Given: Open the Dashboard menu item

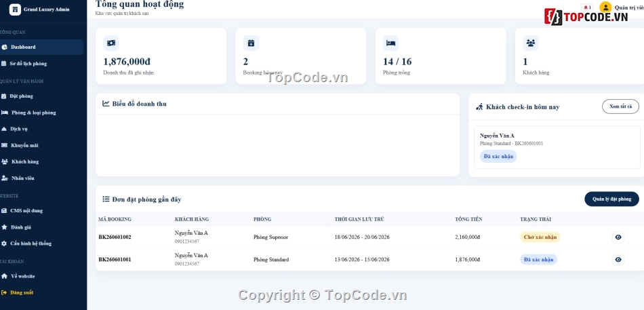Looking at the screenshot, I should pos(41,47).
